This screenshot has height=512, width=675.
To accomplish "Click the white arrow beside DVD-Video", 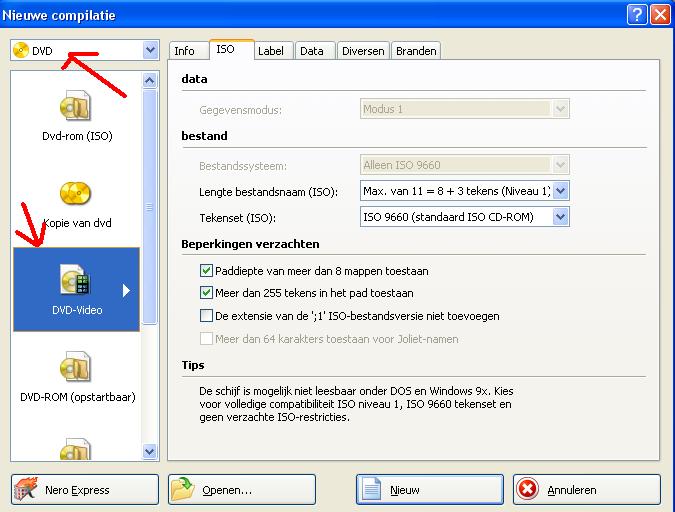I will [x=126, y=290].
